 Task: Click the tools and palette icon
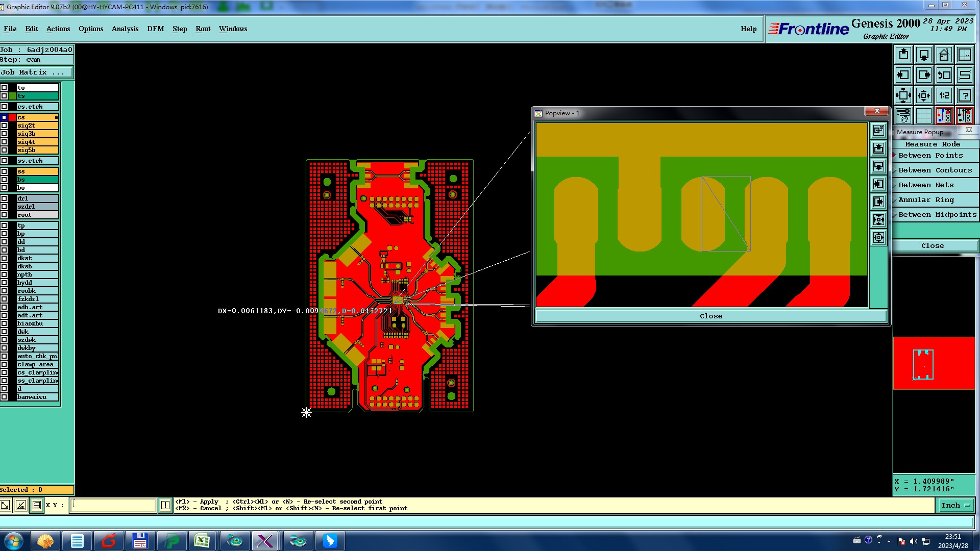pos(903,116)
